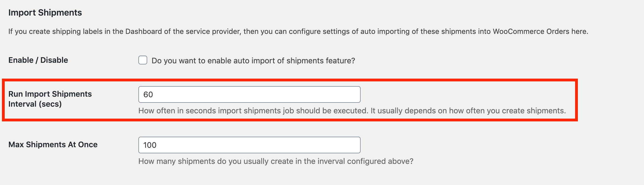Enable the auto import shipments checkbox

click(x=143, y=60)
